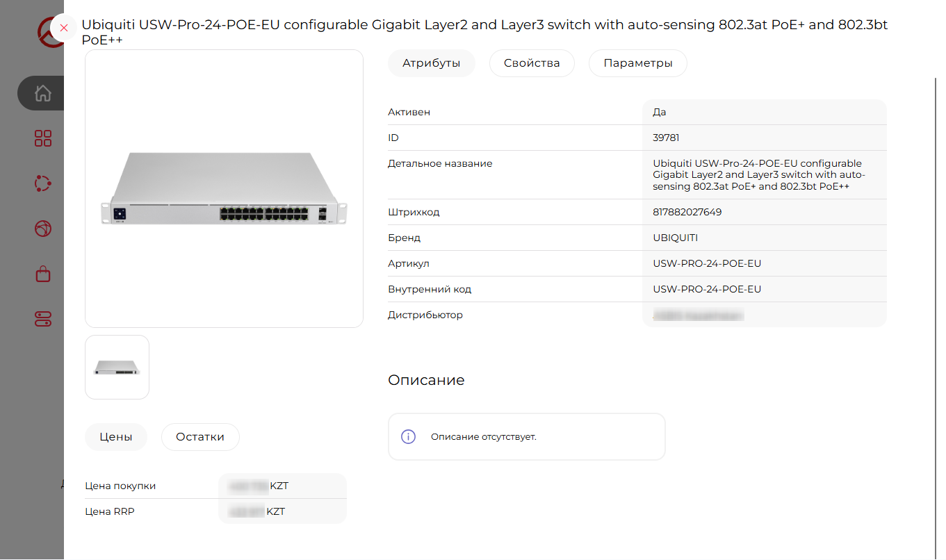The height and width of the screenshot is (560, 946).
Task: Click the globe sphere icon in sidebar
Action: (43, 229)
